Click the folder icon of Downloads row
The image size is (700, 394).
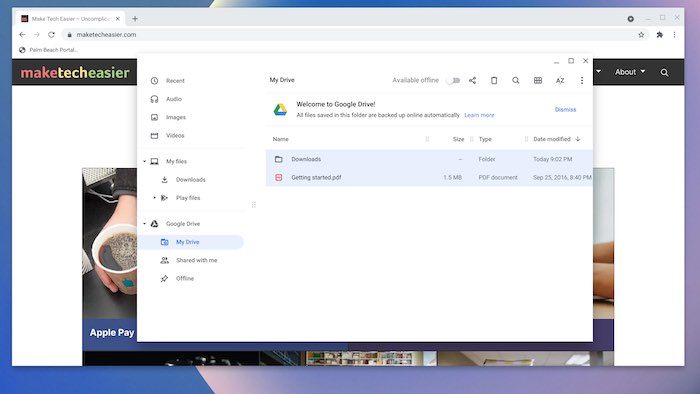click(279, 159)
